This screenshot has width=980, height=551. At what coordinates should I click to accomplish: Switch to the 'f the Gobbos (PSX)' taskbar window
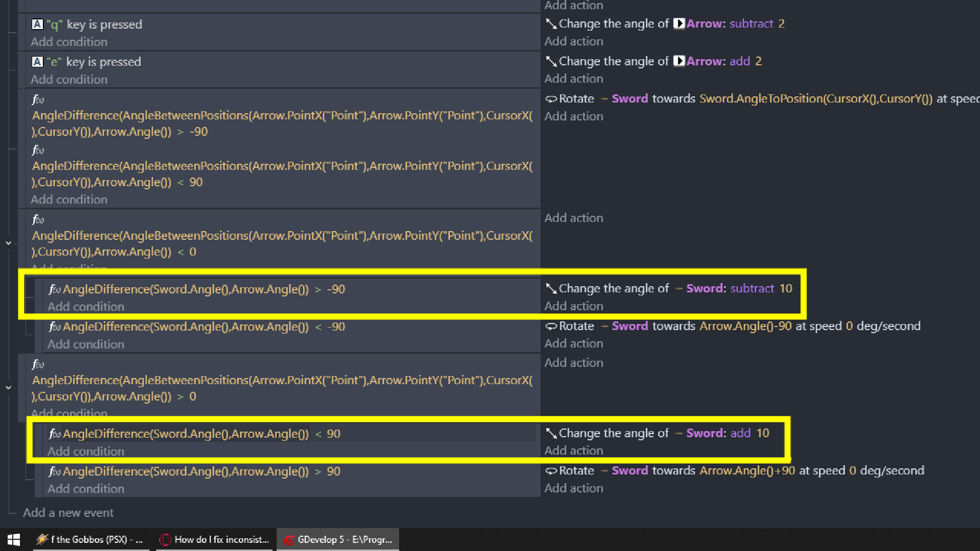pyautogui.click(x=91, y=539)
